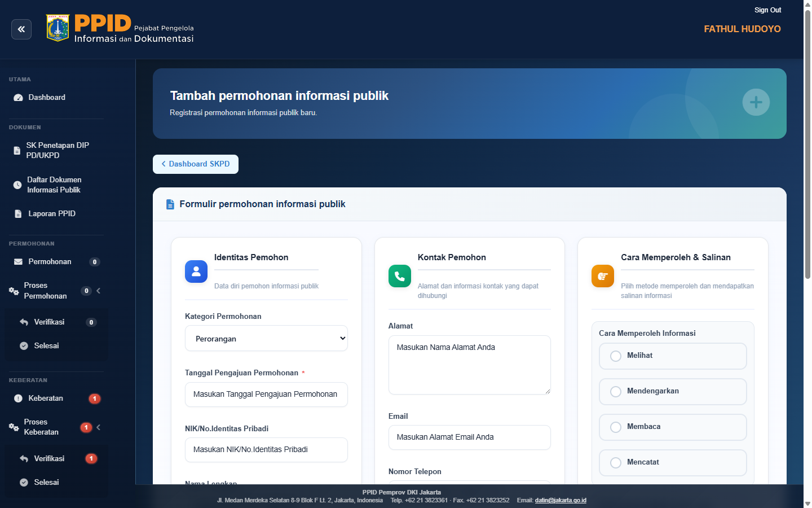812x508 pixels.
Task: Click the plus circle icon in banner
Action: [x=756, y=102]
